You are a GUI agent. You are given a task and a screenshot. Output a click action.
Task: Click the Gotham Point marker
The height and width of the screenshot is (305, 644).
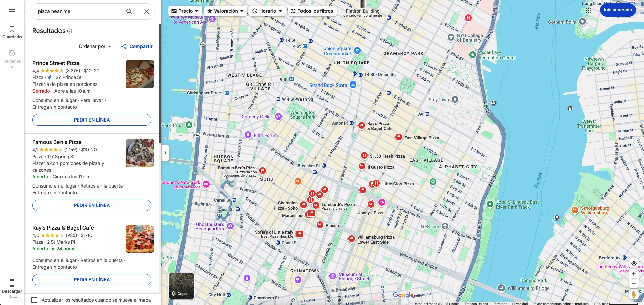[x=582, y=22]
